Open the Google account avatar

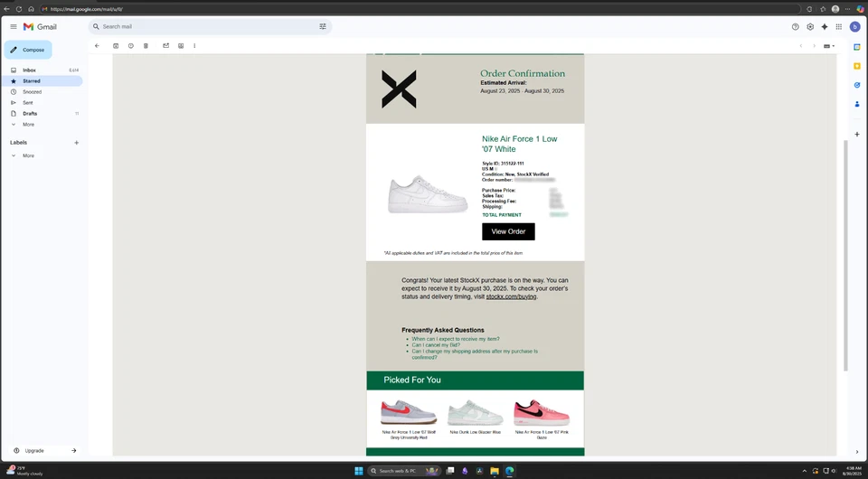pos(854,26)
